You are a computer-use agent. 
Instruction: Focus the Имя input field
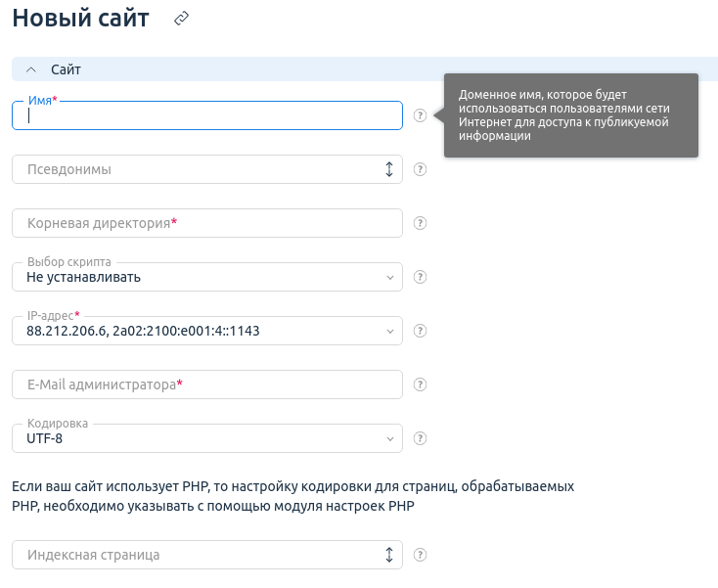[x=207, y=115]
